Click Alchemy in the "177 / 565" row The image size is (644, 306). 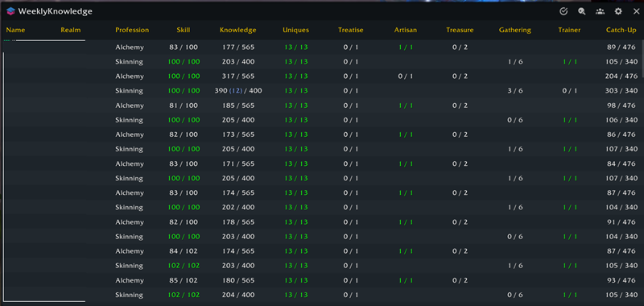pyautogui.click(x=130, y=48)
